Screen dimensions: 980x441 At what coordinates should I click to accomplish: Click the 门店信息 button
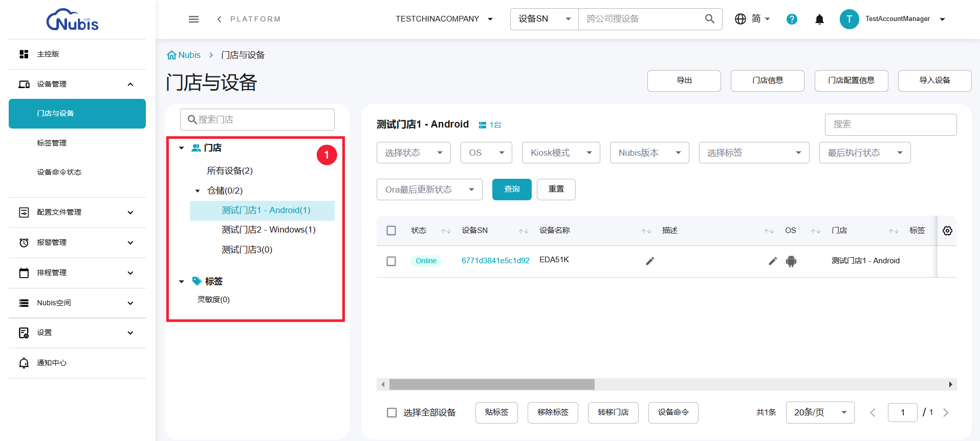coord(768,81)
